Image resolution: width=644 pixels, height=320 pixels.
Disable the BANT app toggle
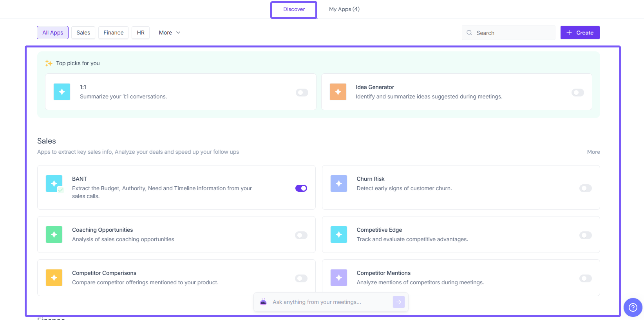[301, 188]
